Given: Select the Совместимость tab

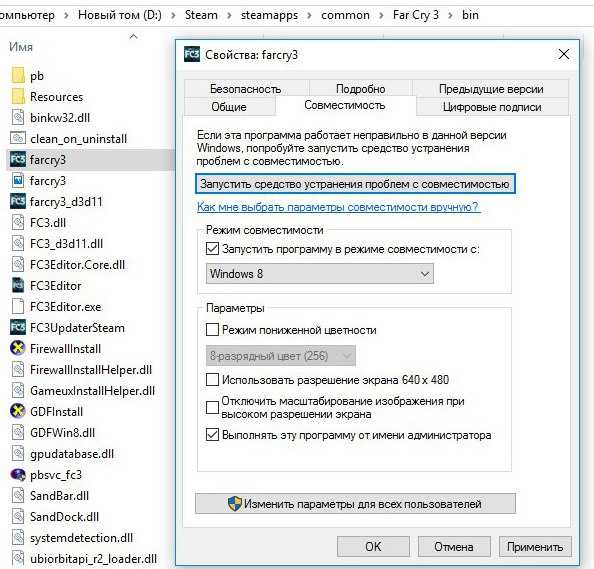Looking at the screenshot, I should pos(345,105).
